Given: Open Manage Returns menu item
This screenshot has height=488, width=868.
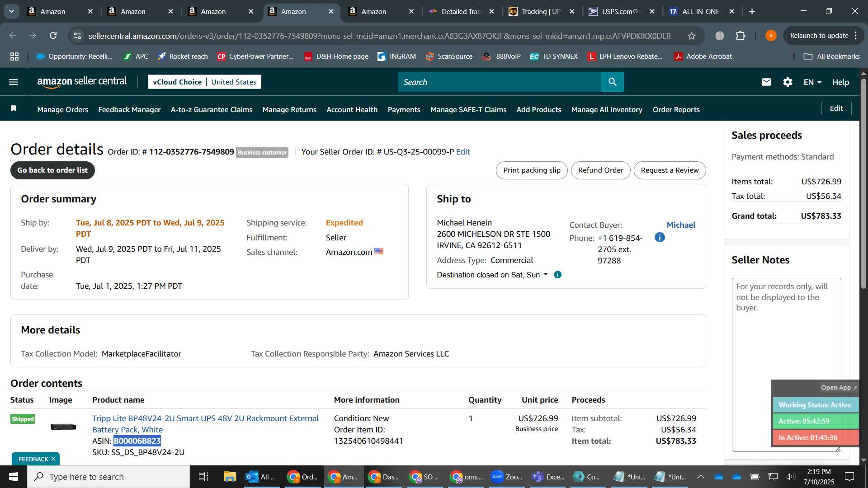Looking at the screenshot, I should click(x=289, y=109).
